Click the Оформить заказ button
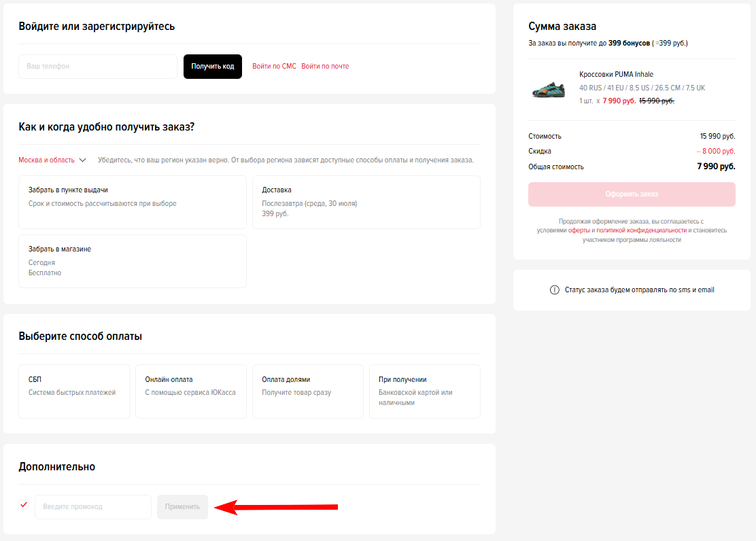Screen dimensions: 756x541 632,194
